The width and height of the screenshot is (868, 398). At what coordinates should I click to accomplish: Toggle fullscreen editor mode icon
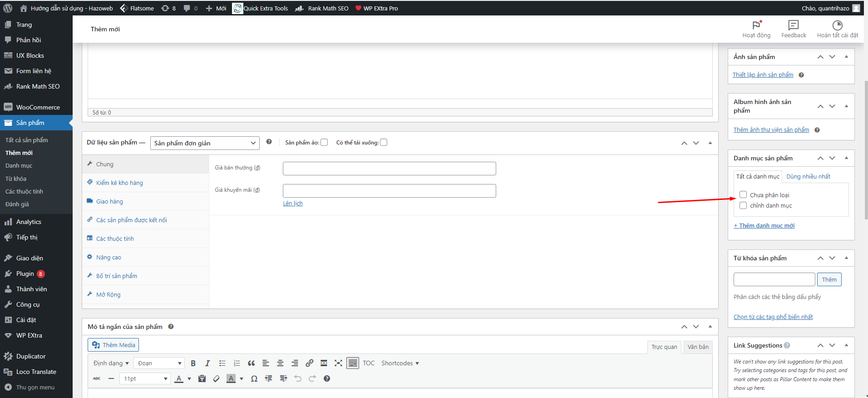tap(338, 363)
